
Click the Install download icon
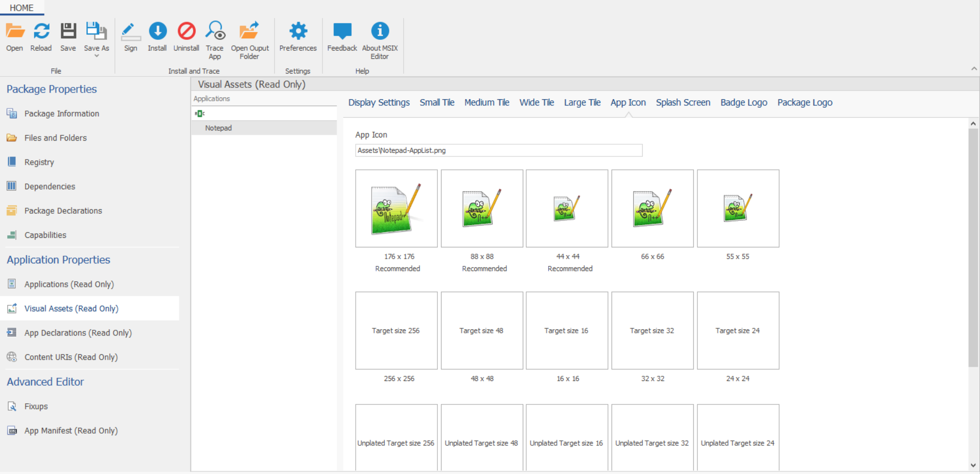coord(157,31)
